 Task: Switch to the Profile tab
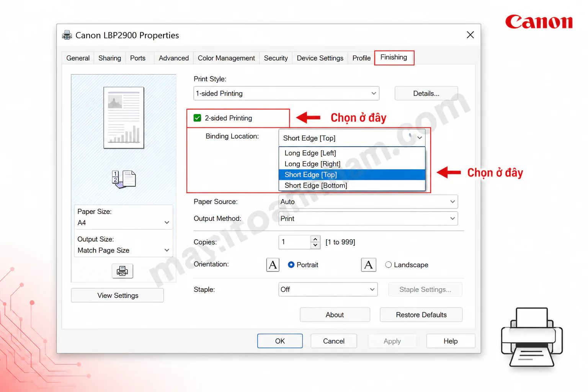[x=361, y=58]
